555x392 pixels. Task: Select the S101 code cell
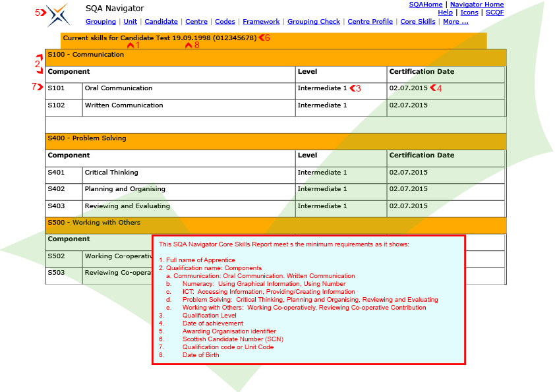[x=64, y=92]
